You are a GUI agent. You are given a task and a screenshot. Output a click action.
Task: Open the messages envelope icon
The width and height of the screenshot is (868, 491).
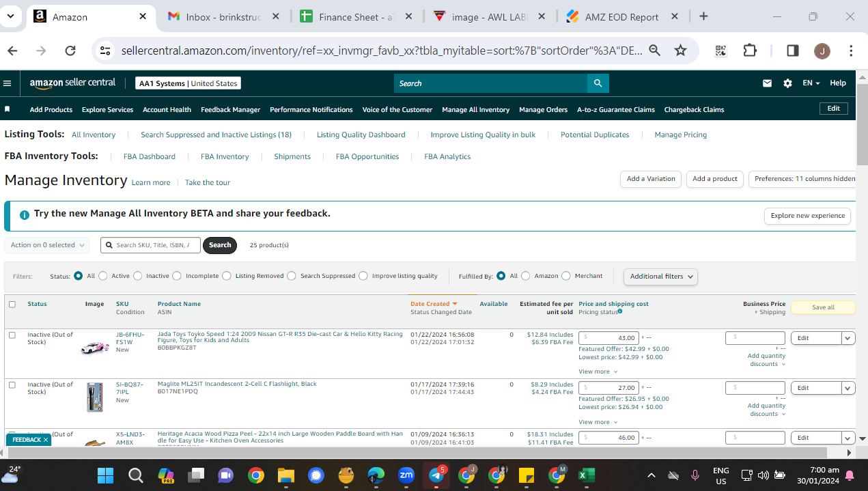point(767,83)
